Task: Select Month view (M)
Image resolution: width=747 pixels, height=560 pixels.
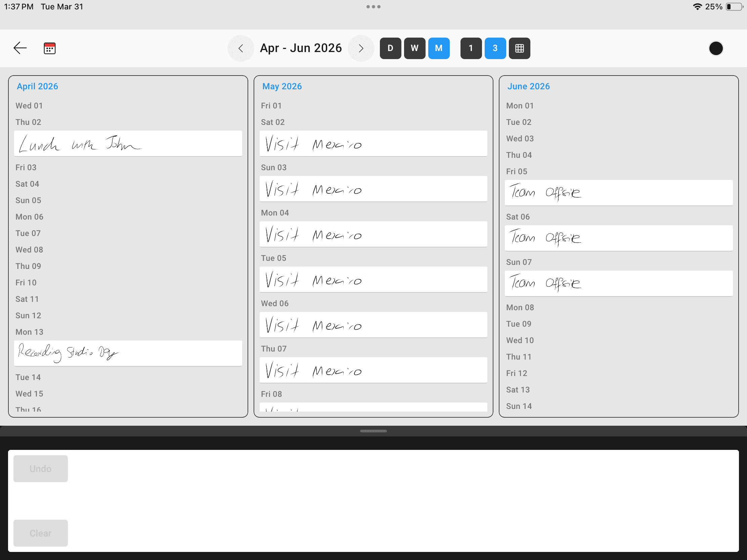Action: [439, 48]
